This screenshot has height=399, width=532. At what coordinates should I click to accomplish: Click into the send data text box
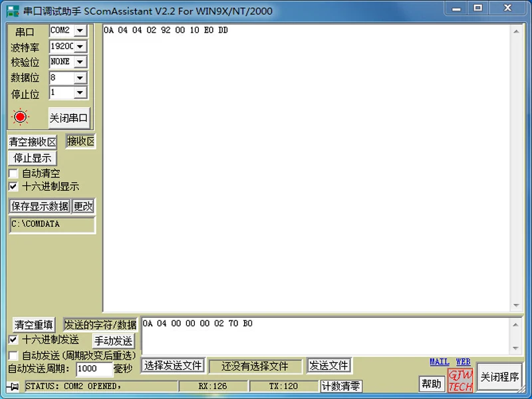click(326, 336)
